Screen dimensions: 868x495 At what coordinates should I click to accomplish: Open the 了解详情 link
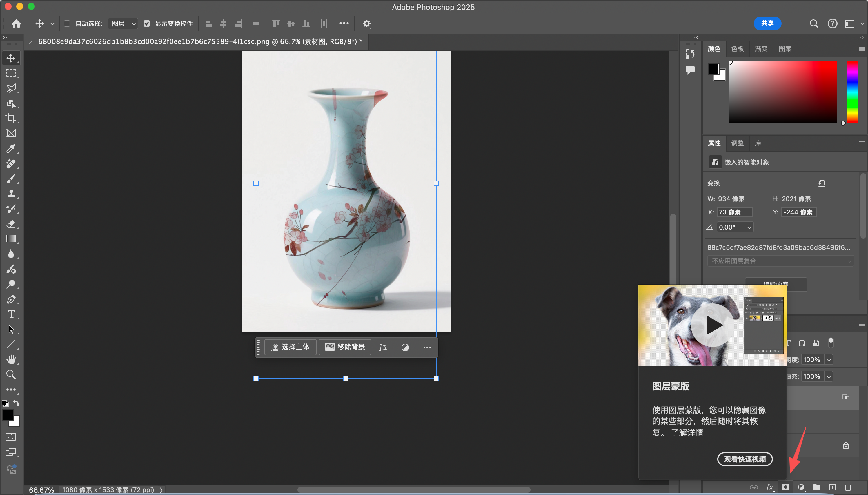pos(687,432)
